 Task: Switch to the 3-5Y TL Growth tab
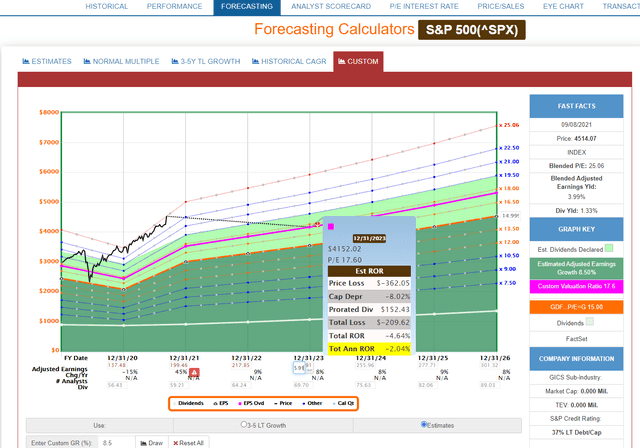206,61
